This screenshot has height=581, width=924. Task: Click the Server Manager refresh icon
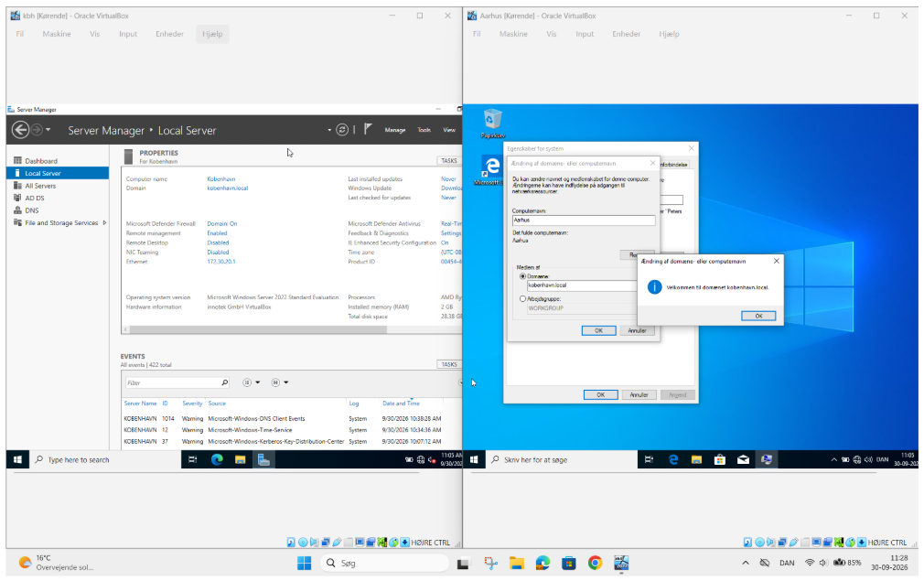point(342,130)
